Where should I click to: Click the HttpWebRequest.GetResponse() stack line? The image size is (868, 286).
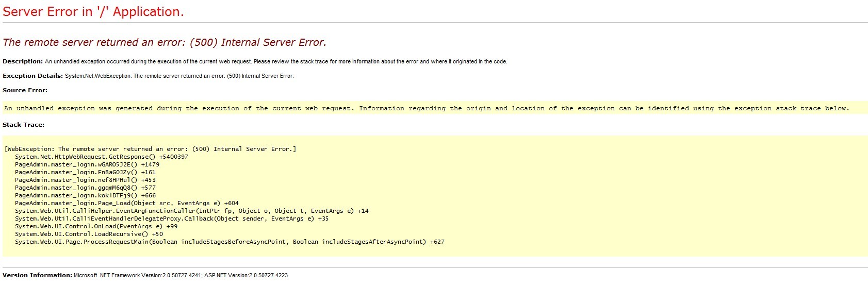101,157
